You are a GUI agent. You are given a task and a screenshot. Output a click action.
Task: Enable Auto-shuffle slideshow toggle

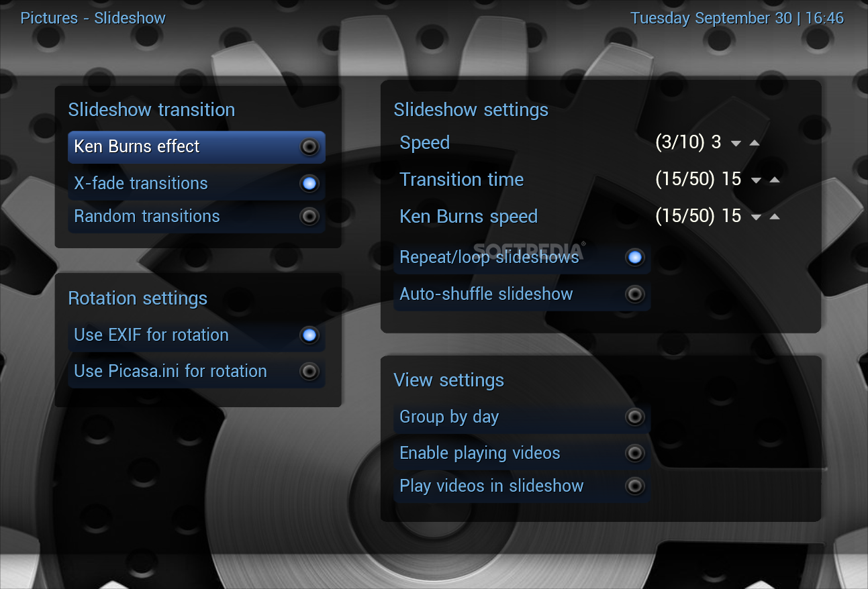click(634, 294)
